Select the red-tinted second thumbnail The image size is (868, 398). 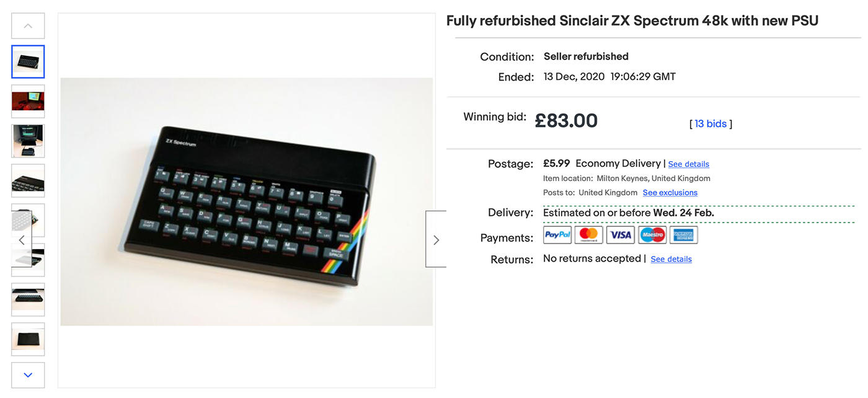click(x=28, y=101)
